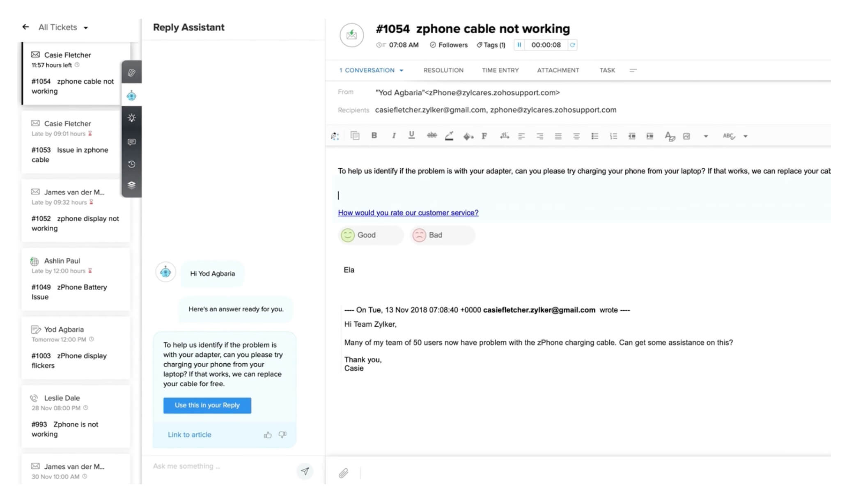Click the lightning bolt icon in sidebar
The height and width of the screenshot is (504, 849).
coord(131,118)
